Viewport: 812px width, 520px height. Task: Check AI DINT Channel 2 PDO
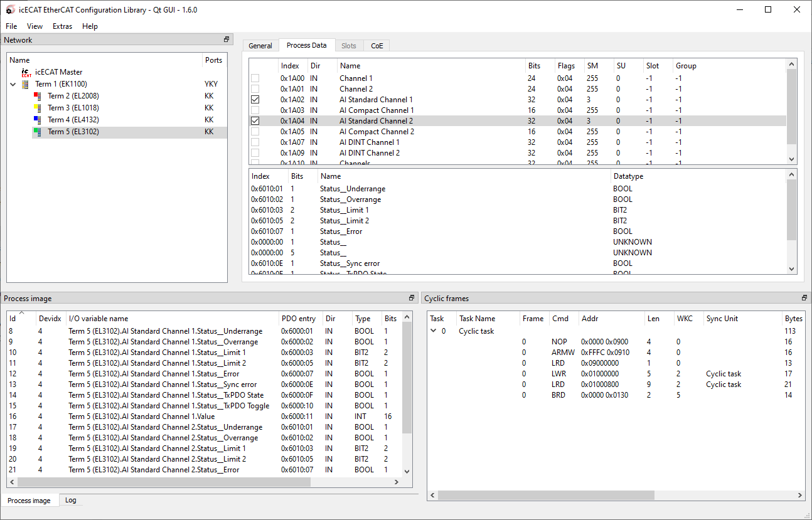tap(255, 153)
